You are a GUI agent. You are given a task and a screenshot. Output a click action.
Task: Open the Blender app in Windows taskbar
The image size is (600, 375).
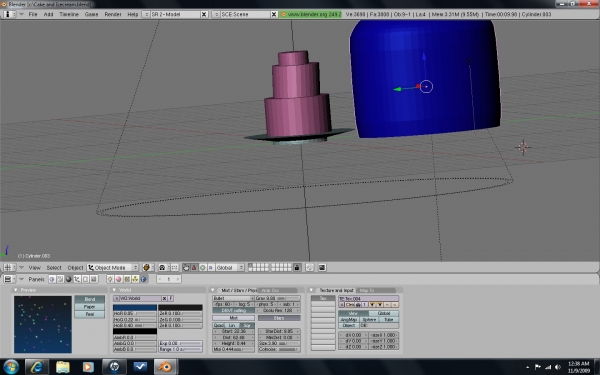[166, 367]
